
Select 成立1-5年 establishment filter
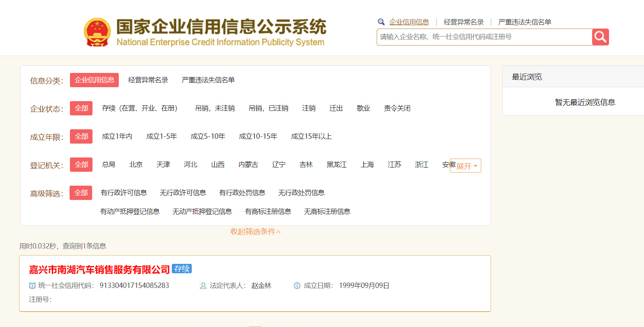pyautogui.click(x=161, y=136)
